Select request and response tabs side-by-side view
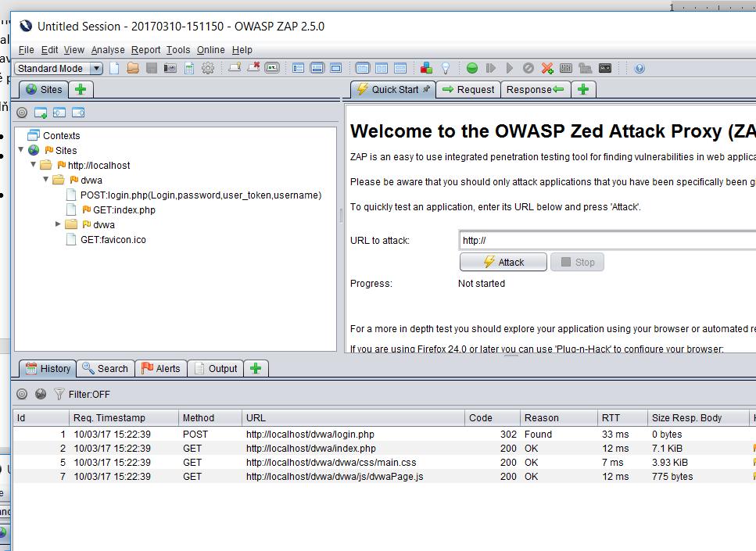The height and width of the screenshot is (551, 756). pyautogui.click(x=363, y=68)
